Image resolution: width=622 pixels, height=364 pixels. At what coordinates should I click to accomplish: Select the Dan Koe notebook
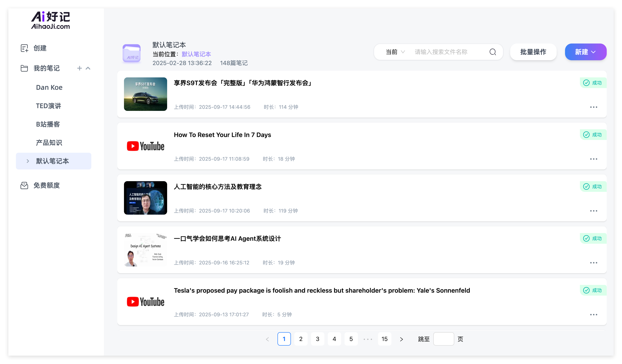(49, 87)
